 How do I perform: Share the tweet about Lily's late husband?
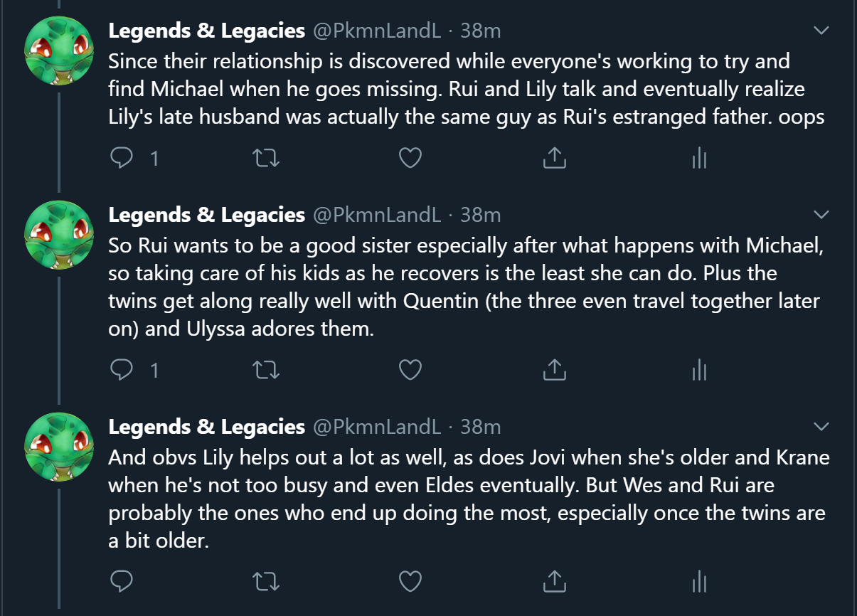554,158
